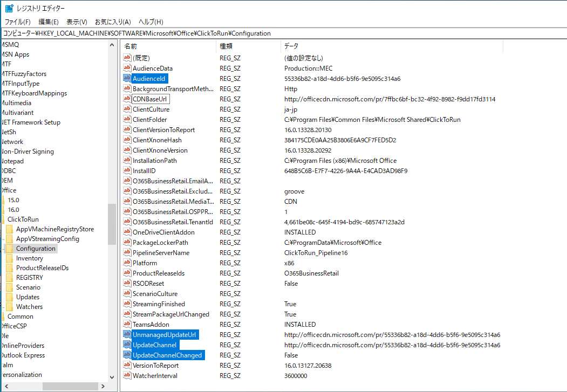The width and height of the screenshot is (567, 392).
Task: Select the 15.0 key under Office
Action: click(x=13, y=200)
